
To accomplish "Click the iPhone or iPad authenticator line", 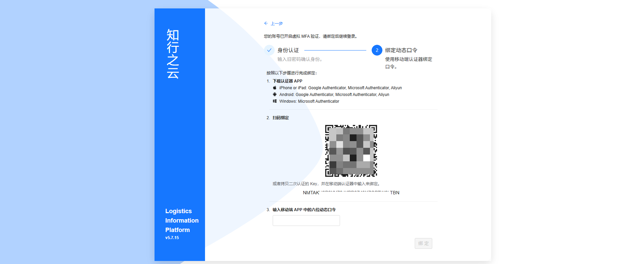I will pyautogui.click(x=340, y=88).
